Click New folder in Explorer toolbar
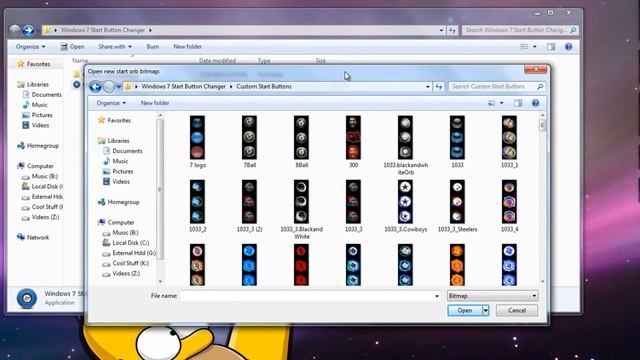This screenshot has width=640, height=360. click(x=187, y=47)
